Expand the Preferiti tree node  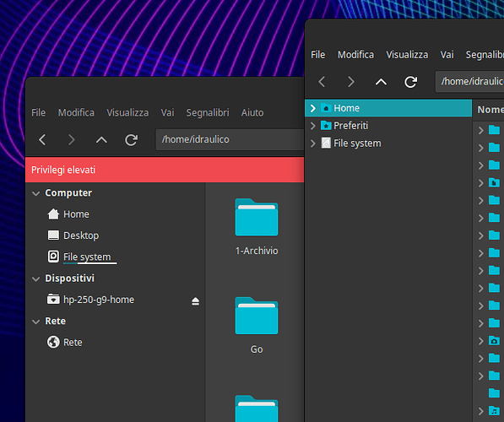[x=312, y=126]
